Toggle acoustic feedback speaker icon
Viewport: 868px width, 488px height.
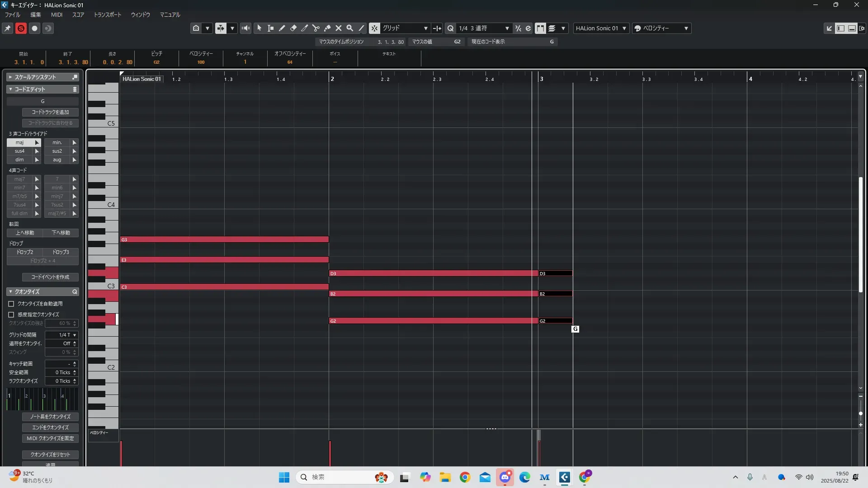click(x=245, y=28)
